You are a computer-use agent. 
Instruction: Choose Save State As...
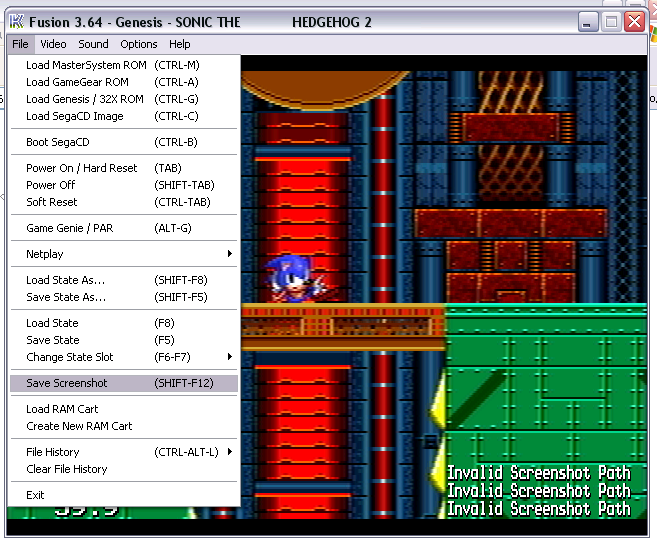[124, 297]
